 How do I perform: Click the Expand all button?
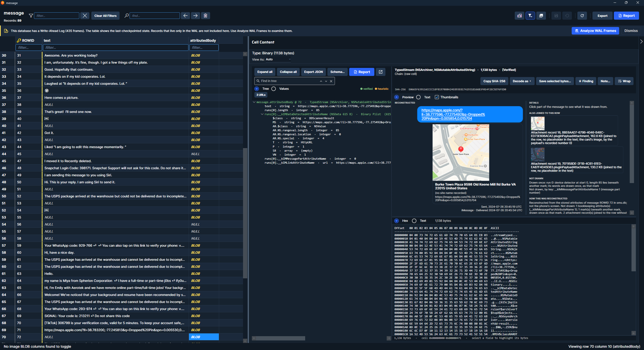pos(265,72)
